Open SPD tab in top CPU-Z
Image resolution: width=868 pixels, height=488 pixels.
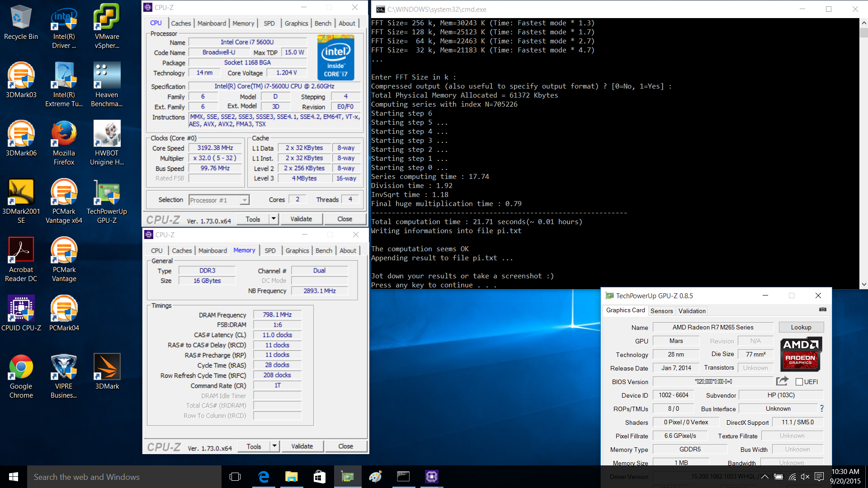(x=269, y=23)
